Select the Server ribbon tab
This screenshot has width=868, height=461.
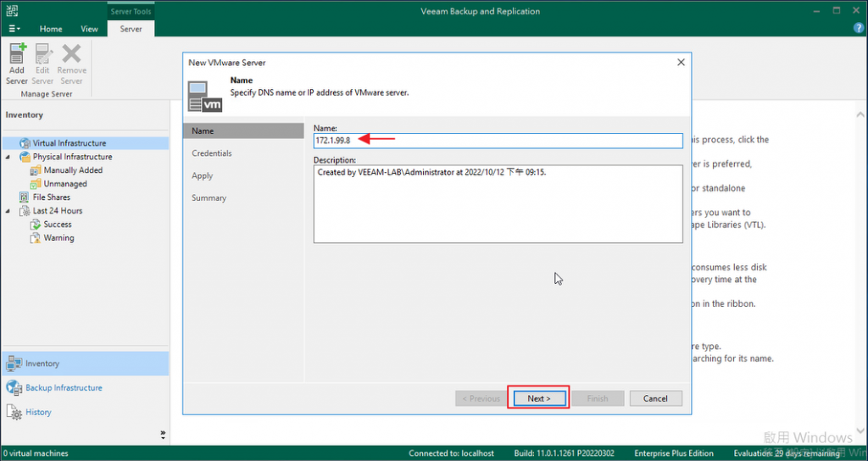pyautogui.click(x=131, y=29)
